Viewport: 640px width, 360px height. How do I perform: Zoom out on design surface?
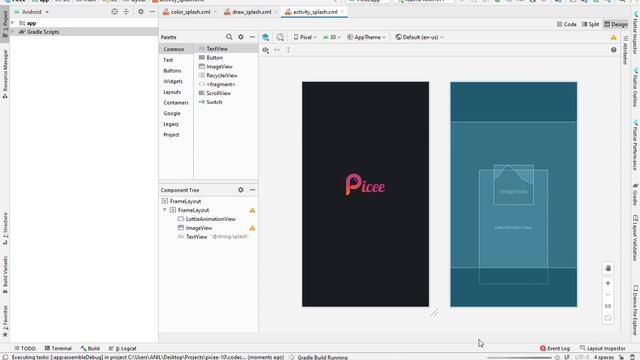point(608,294)
